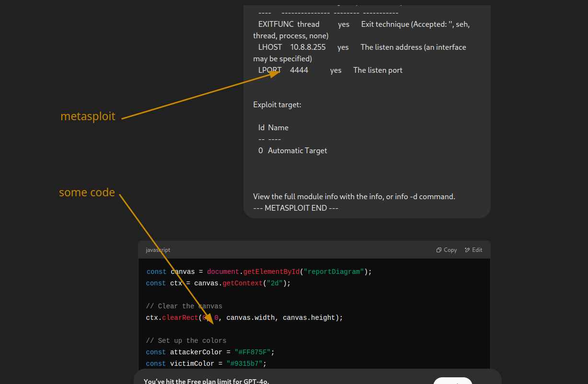Image resolution: width=588 pixels, height=384 pixels.
Task: Click the "Automatic Target" entry
Action: [297, 150]
